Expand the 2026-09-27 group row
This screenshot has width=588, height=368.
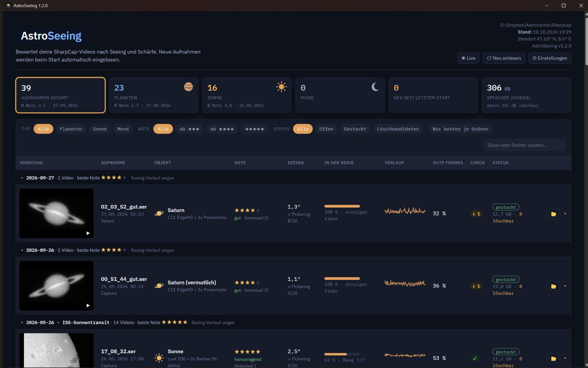[x=22, y=178]
